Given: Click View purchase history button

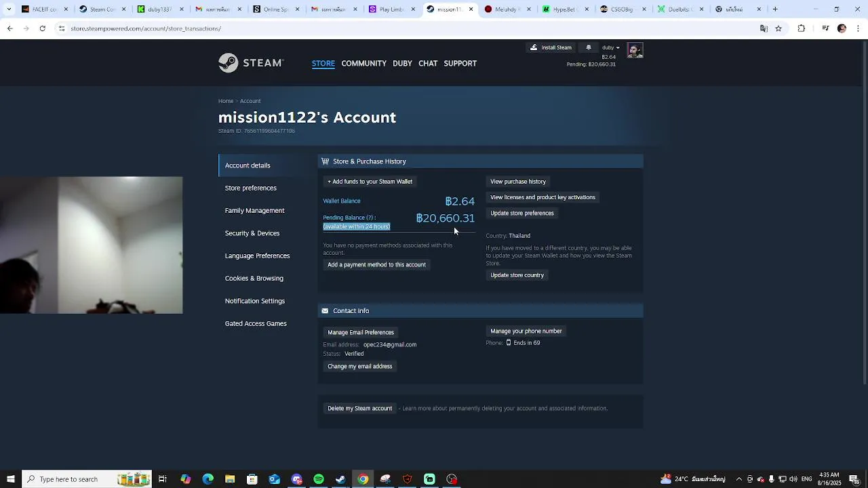Looking at the screenshot, I should (x=518, y=182).
